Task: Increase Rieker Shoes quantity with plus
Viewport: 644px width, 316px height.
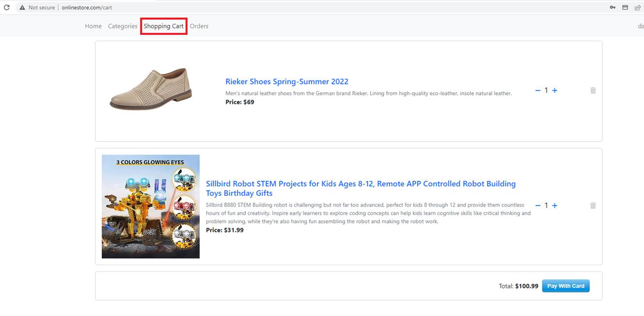Action: click(x=555, y=91)
